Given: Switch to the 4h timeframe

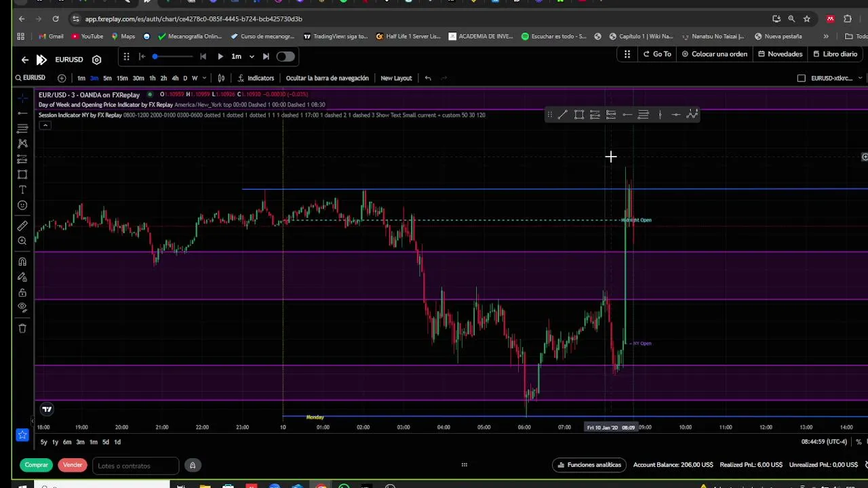Looking at the screenshot, I should tap(175, 78).
